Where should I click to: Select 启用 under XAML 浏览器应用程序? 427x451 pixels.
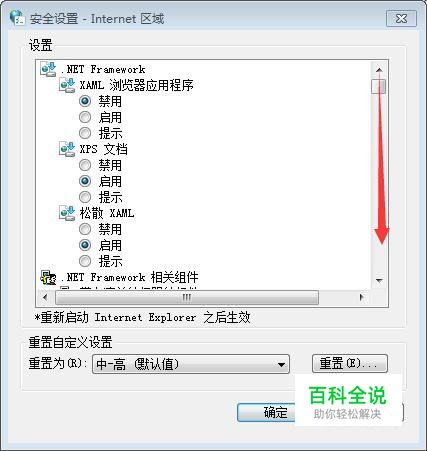pyautogui.click(x=85, y=117)
